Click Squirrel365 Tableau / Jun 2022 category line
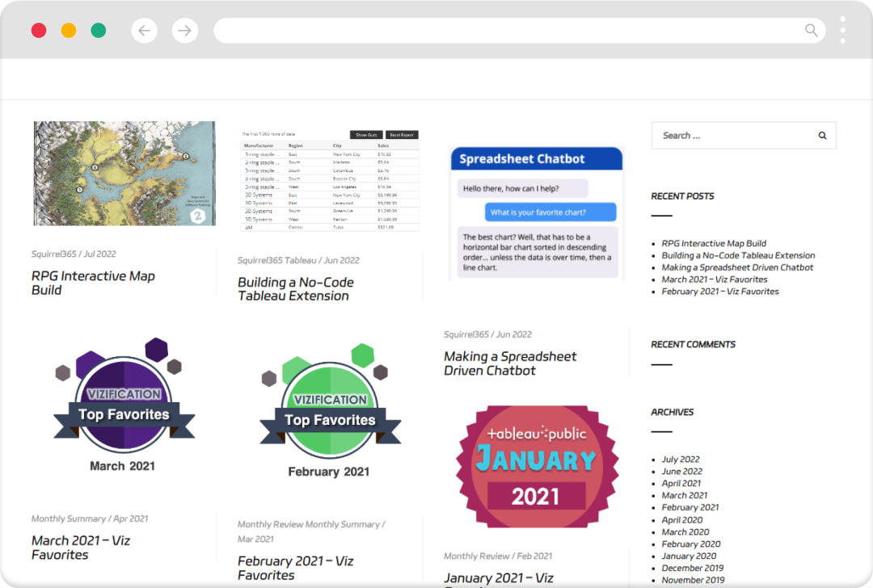Screen dimensions: 873x588 click(x=298, y=260)
